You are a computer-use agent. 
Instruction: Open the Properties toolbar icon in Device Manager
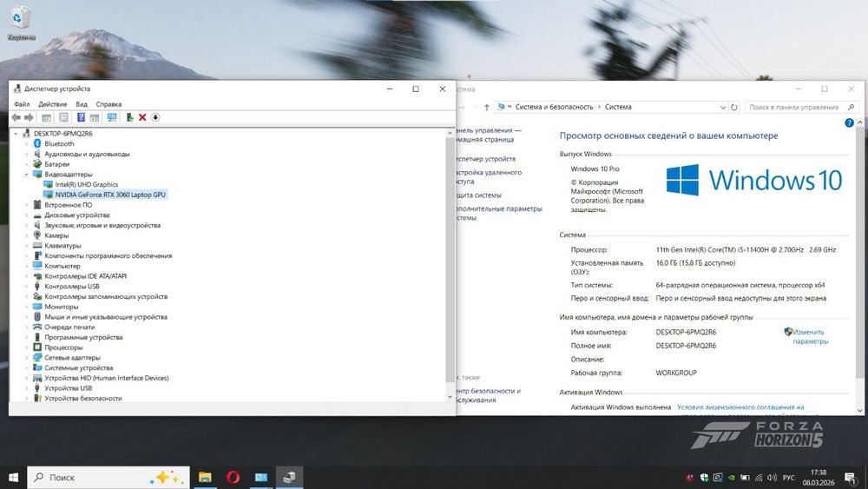coord(63,117)
